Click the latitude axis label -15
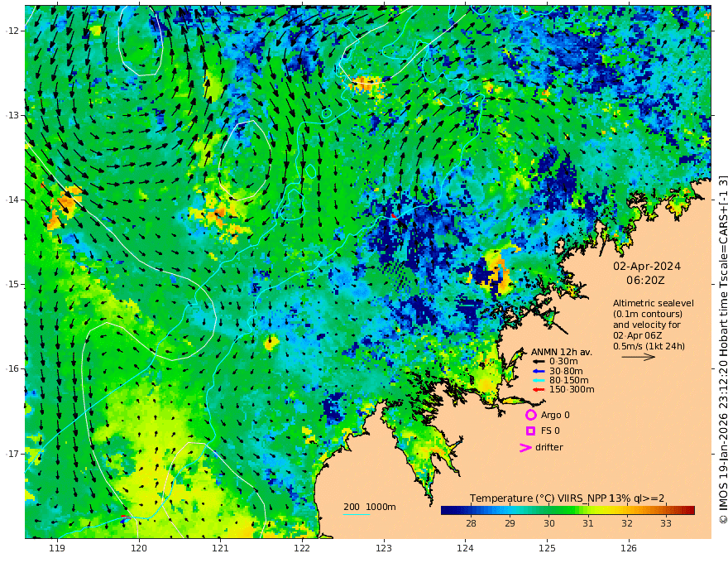Screen dimensions: 728x563 [12, 284]
